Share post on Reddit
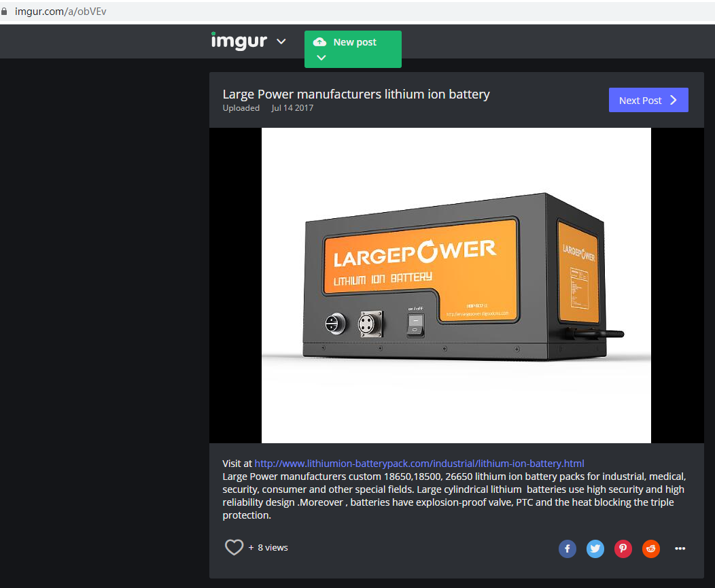Image resolution: width=715 pixels, height=588 pixels. pos(651,549)
